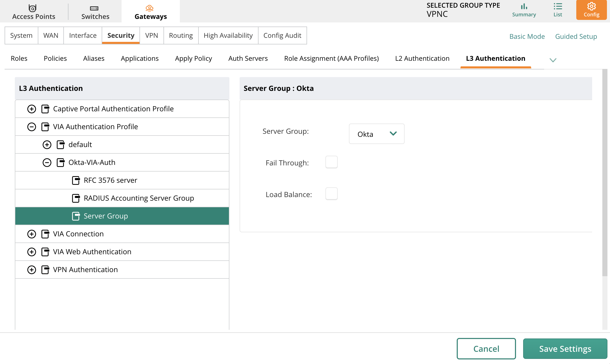The image size is (610, 364).
Task: Enable the Load Balance checkbox
Action: pyautogui.click(x=332, y=194)
